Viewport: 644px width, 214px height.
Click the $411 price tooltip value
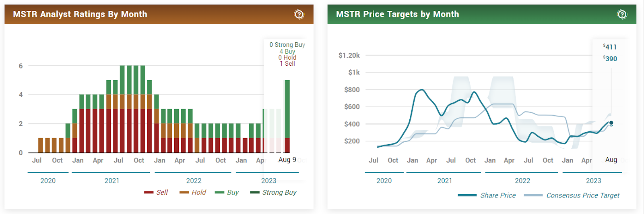click(610, 47)
